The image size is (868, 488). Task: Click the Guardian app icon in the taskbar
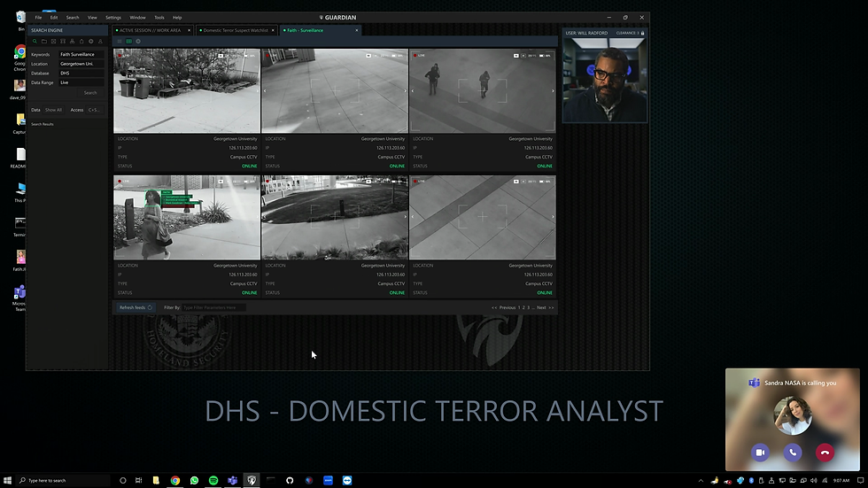(252, 480)
